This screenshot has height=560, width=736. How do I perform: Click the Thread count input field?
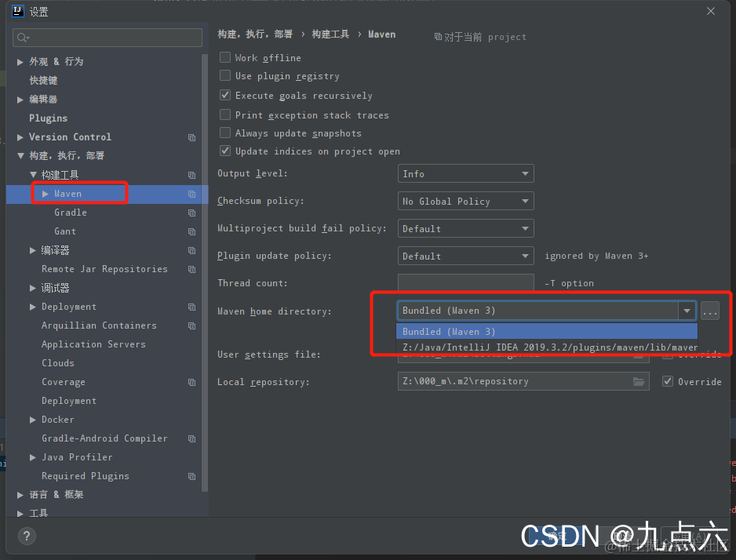pos(465,283)
